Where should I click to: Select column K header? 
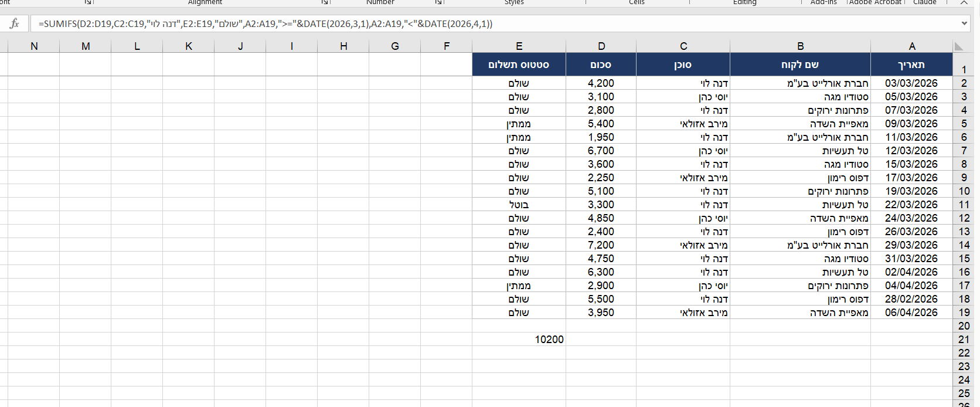189,46
